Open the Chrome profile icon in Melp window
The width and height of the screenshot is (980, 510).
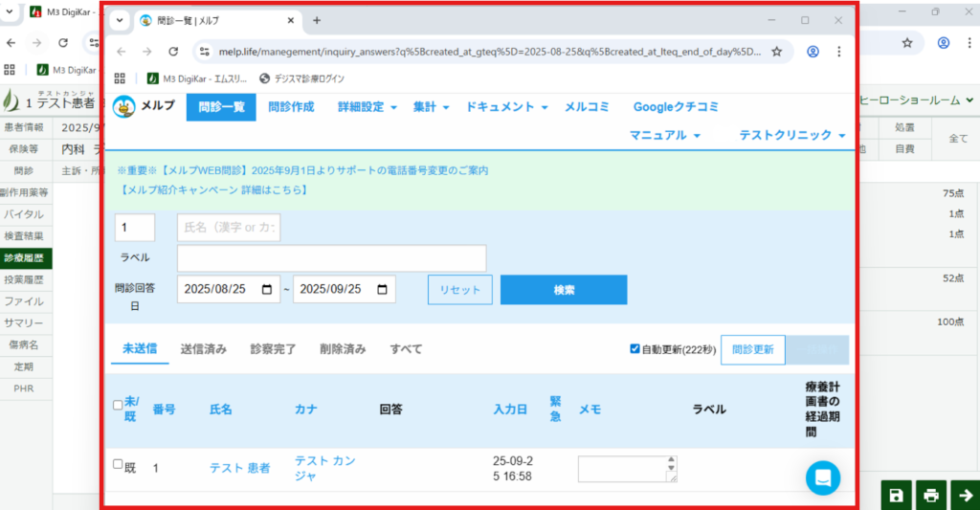pyautogui.click(x=813, y=52)
